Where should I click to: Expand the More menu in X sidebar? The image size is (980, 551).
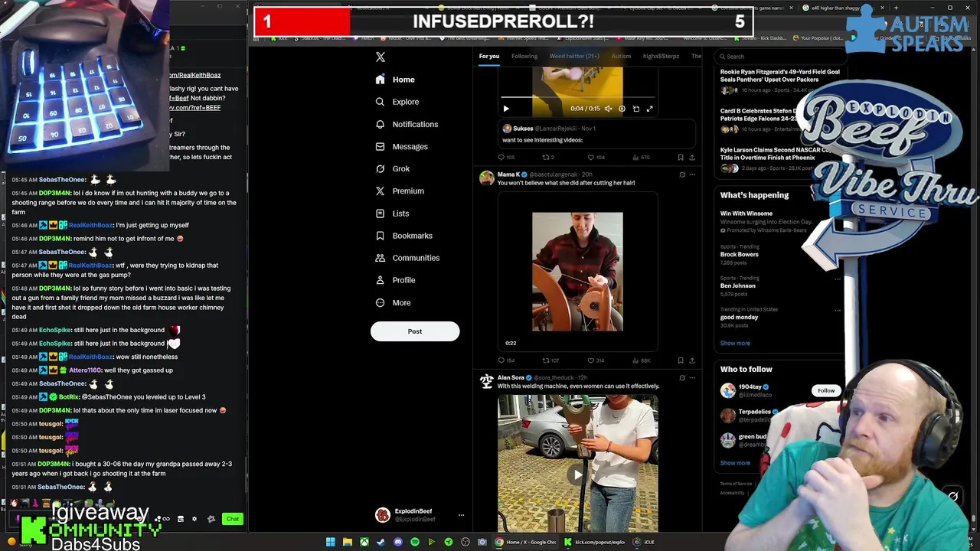point(393,302)
